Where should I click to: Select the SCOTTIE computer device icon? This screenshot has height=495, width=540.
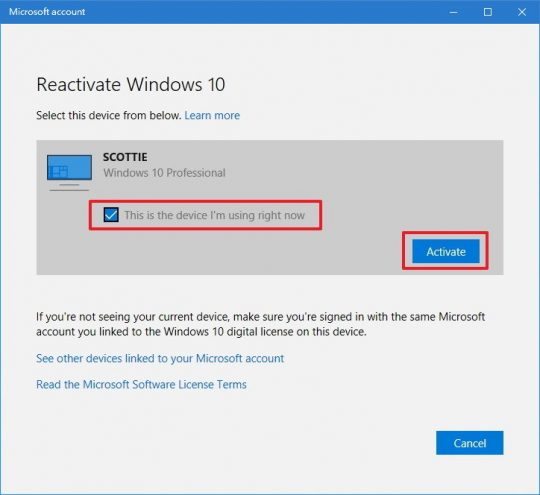[x=70, y=172]
